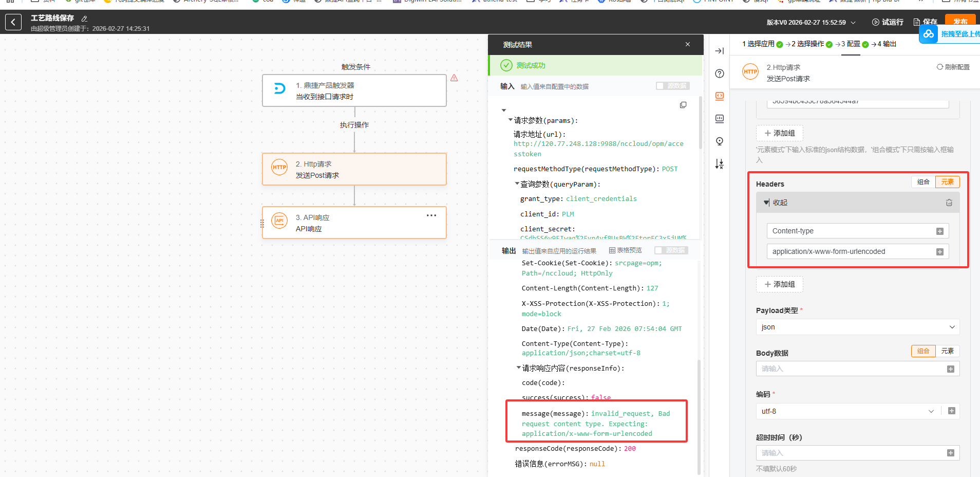Open the three-dot menu on API响应 node
This screenshot has height=477, width=980.
(x=431, y=215)
